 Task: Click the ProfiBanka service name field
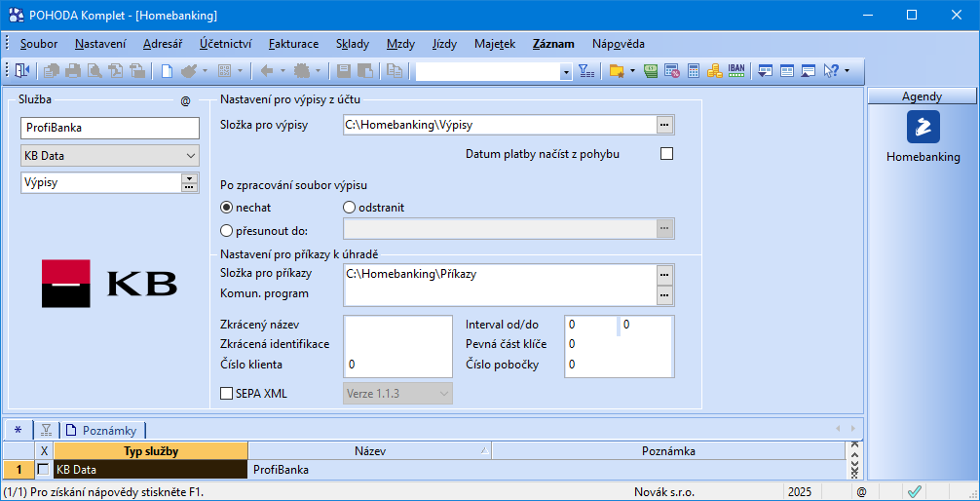[110, 128]
